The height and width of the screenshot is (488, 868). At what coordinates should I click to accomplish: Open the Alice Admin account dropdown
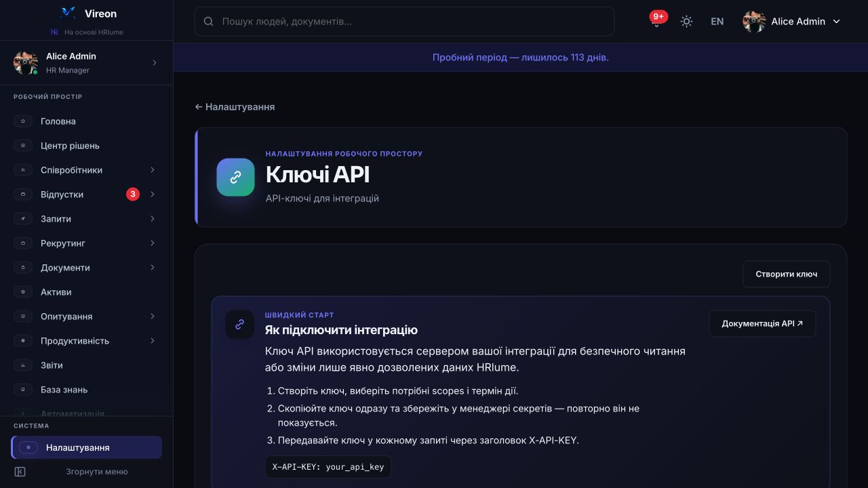[x=791, y=22]
